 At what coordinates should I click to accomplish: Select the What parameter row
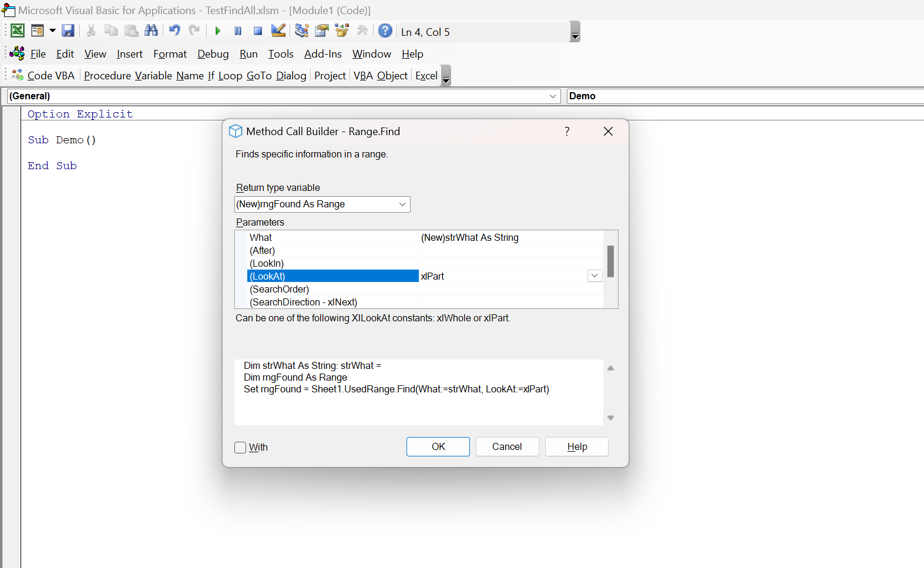pos(425,237)
